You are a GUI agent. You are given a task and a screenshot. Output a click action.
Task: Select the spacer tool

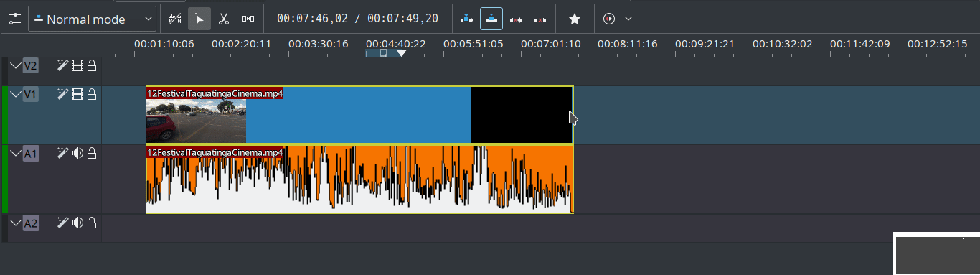click(248, 19)
